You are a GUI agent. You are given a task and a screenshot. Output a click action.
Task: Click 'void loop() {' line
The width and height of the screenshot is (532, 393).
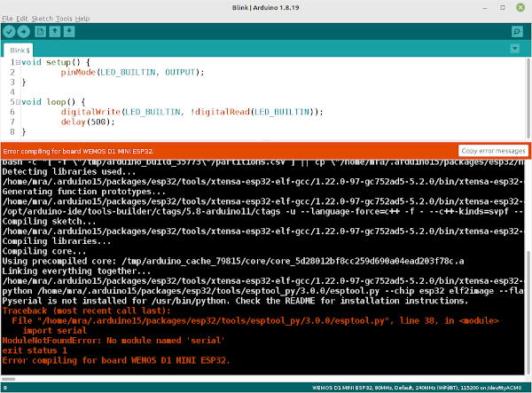[53, 102]
